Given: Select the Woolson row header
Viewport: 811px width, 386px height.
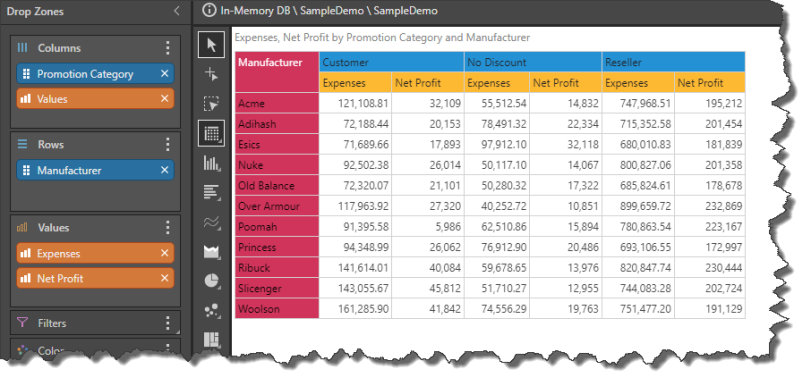Looking at the screenshot, I should coord(277,309).
